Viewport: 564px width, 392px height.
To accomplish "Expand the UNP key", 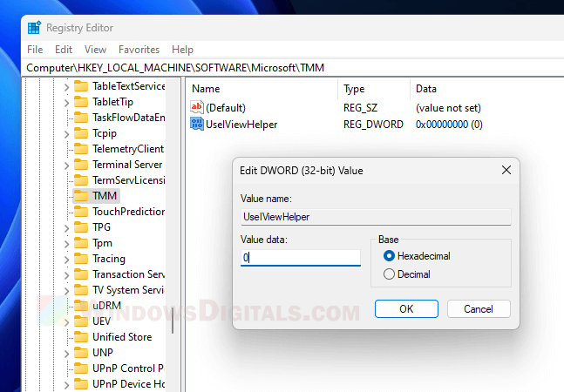I will tap(66, 353).
